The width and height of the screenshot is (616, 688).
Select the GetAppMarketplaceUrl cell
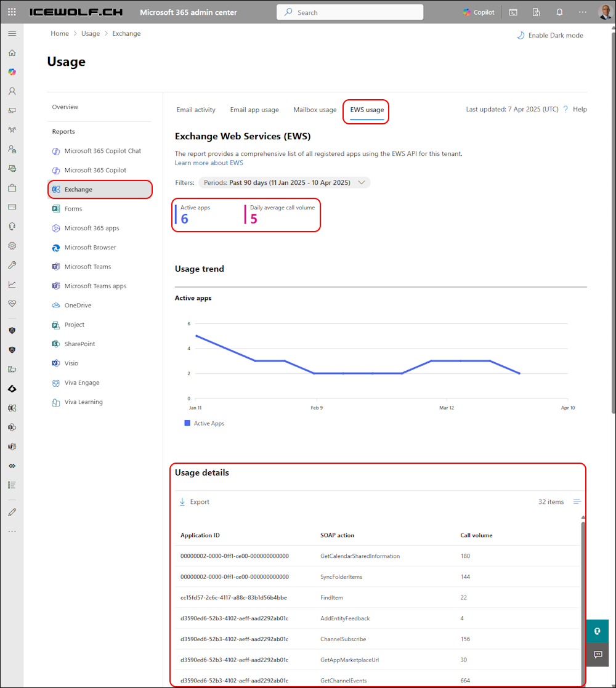tap(350, 660)
